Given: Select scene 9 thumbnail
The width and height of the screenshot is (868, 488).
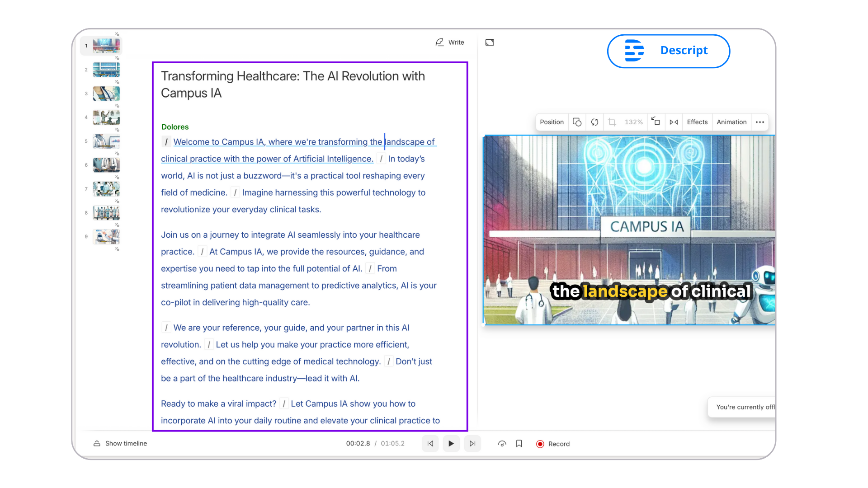Looking at the screenshot, I should click(x=106, y=236).
